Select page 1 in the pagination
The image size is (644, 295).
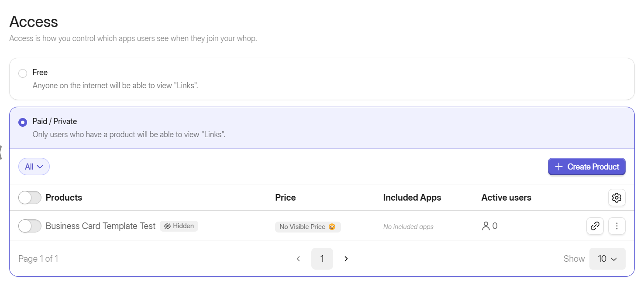pyautogui.click(x=322, y=259)
